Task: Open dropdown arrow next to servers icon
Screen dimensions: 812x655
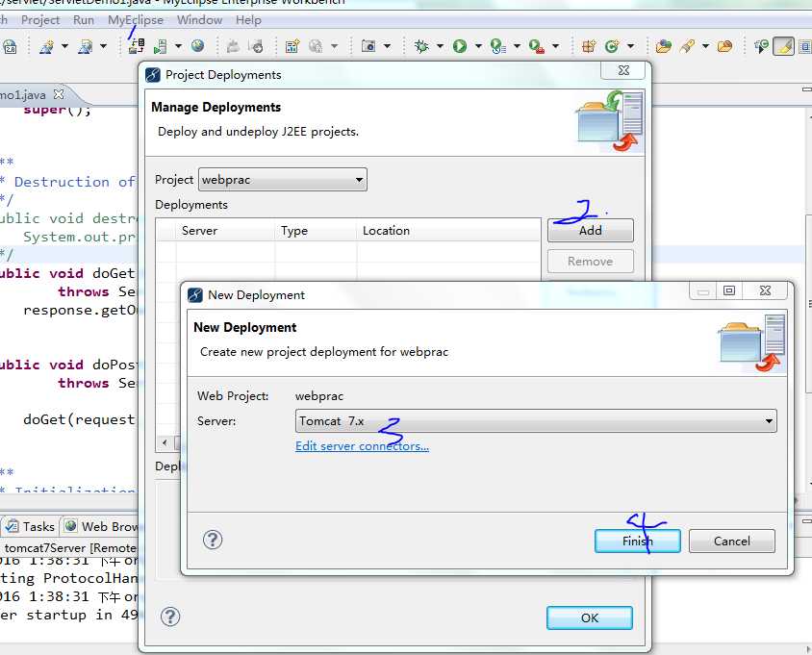Action: coord(178,46)
